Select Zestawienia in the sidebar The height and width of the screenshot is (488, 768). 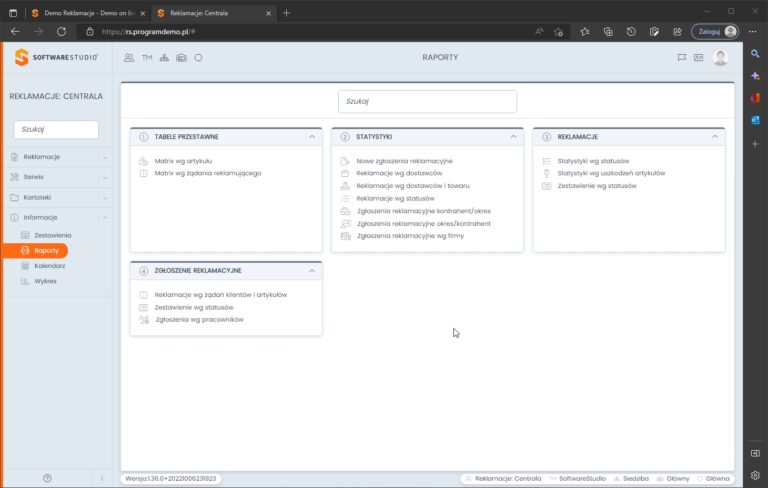(x=53, y=235)
